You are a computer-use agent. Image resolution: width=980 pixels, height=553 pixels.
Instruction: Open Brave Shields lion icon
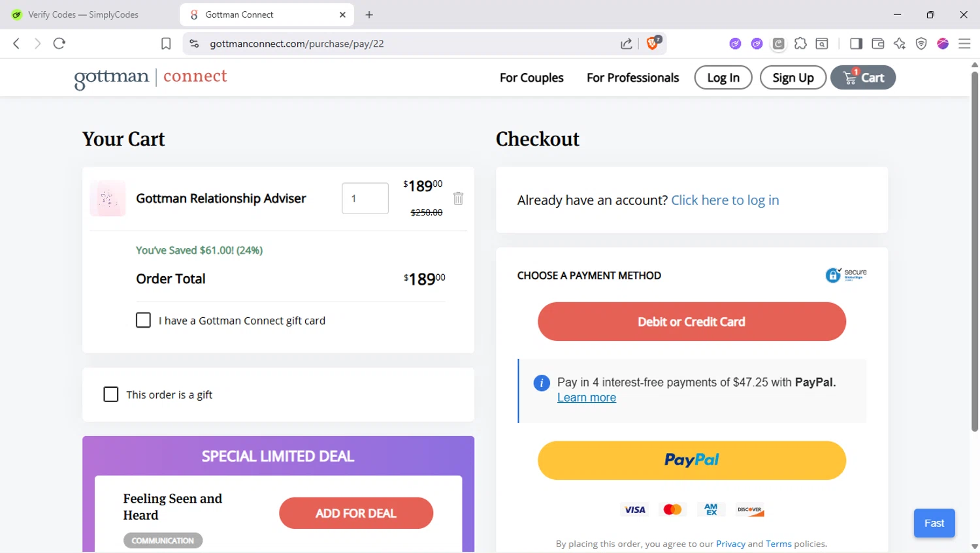click(653, 43)
